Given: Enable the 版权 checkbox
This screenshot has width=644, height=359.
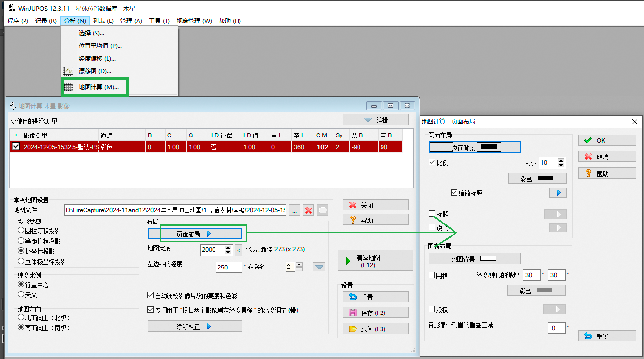Looking at the screenshot, I should pyautogui.click(x=432, y=309).
